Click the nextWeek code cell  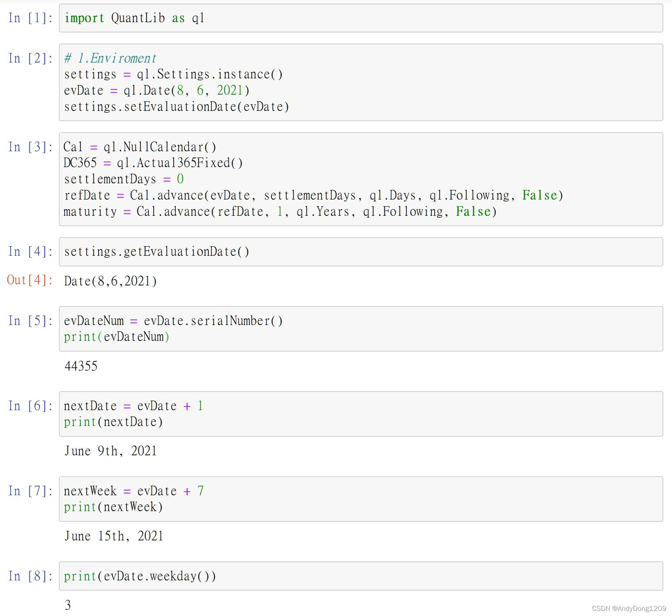[x=361, y=499]
